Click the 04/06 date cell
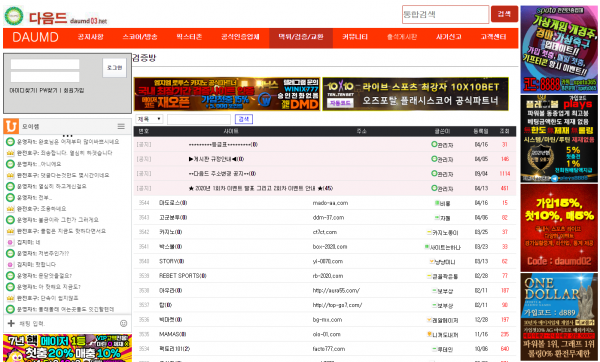600x362 pixels. (x=481, y=217)
